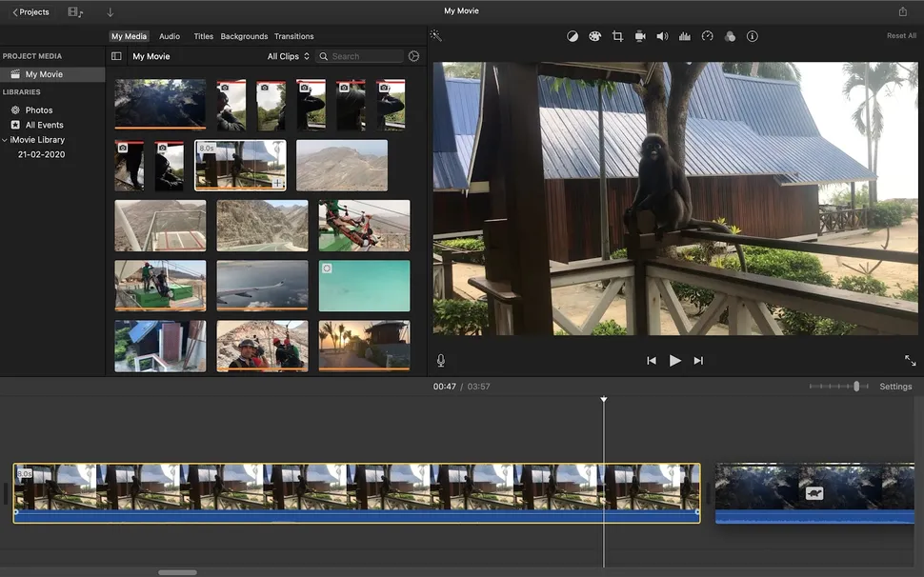924x577 pixels.
Task: Open the Clip Information icon
Action: point(753,36)
